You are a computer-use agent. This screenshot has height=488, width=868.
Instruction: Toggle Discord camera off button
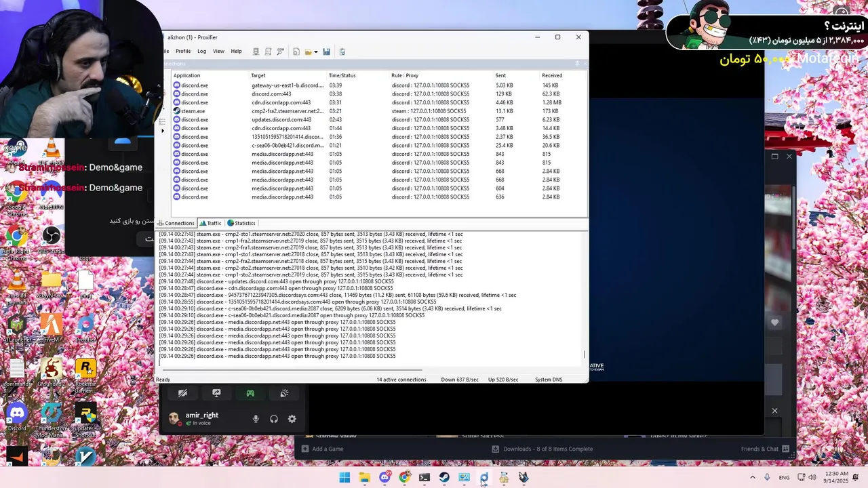182,393
